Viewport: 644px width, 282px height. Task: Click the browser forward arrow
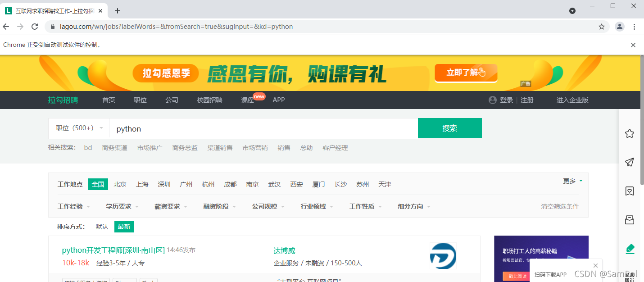(20, 27)
